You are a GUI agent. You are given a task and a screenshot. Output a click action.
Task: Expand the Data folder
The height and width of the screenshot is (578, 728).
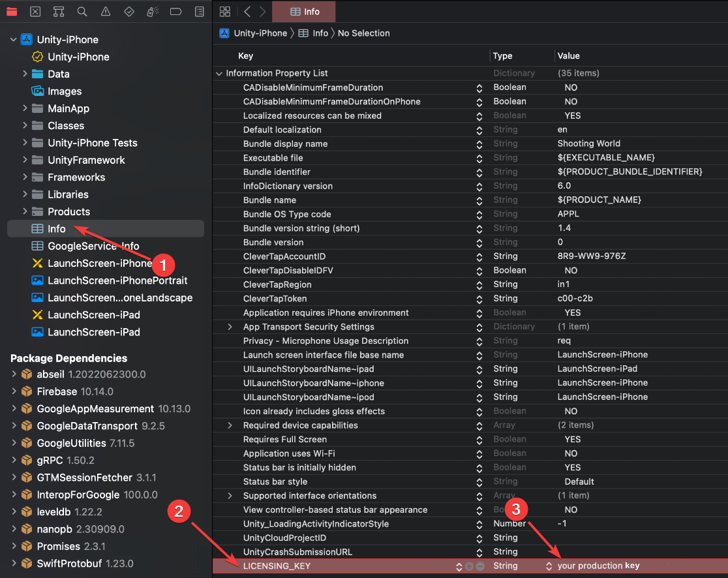pos(25,74)
